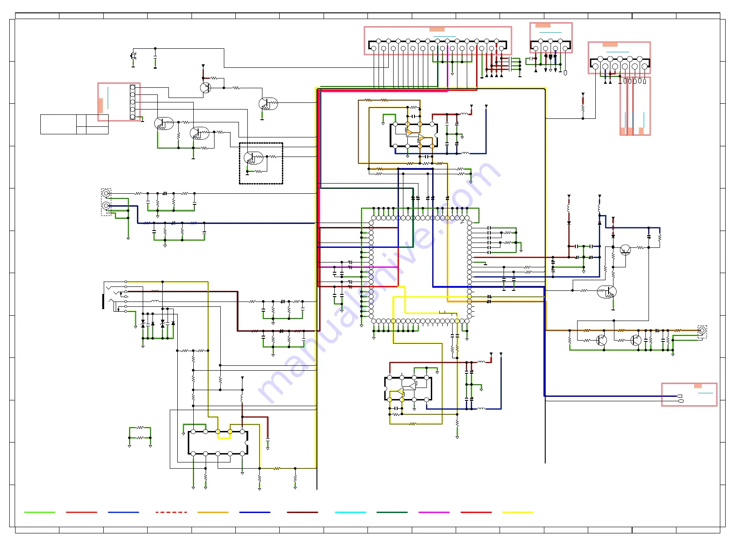
Task: Select the maroon legend line
Action: coord(302,512)
